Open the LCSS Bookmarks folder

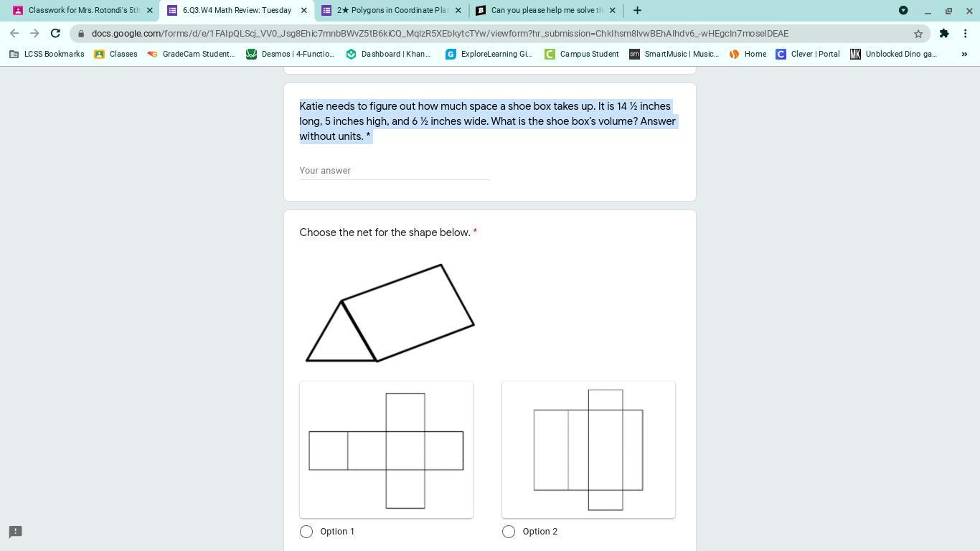(x=47, y=54)
